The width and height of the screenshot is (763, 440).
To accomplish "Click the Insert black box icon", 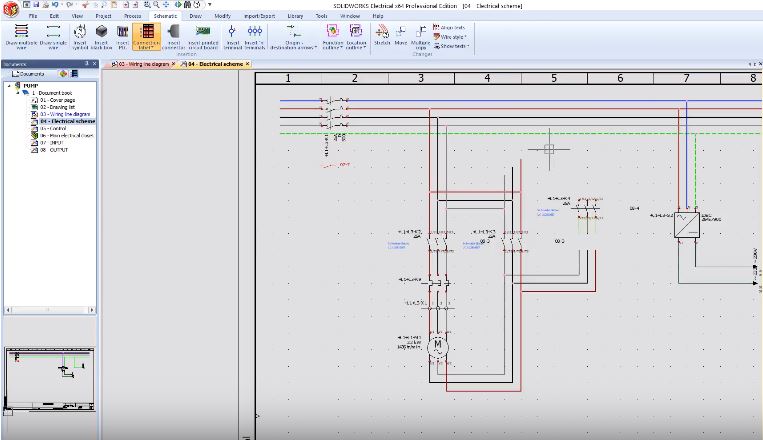I will (101, 37).
